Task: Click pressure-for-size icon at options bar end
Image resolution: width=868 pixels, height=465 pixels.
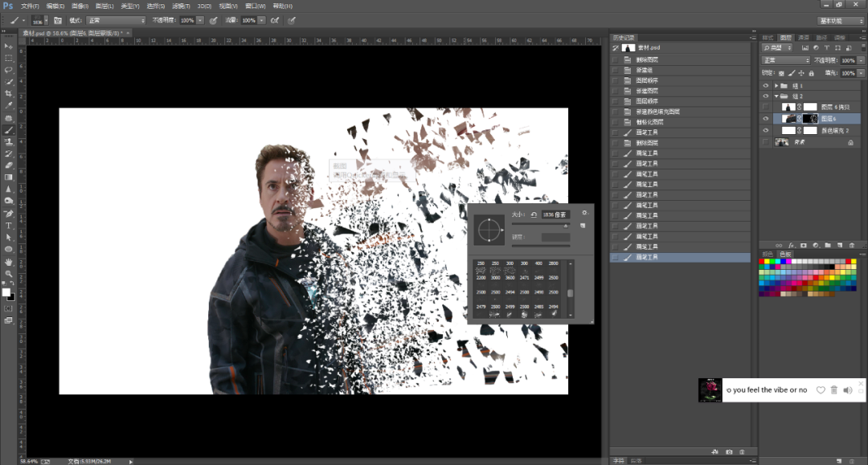Action: [292, 20]
